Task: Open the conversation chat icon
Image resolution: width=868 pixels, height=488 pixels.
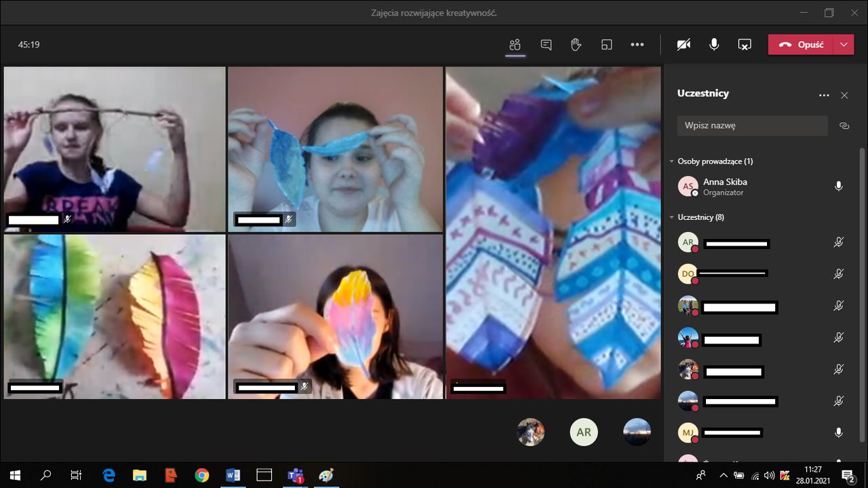Action: [x=546, y=45]
